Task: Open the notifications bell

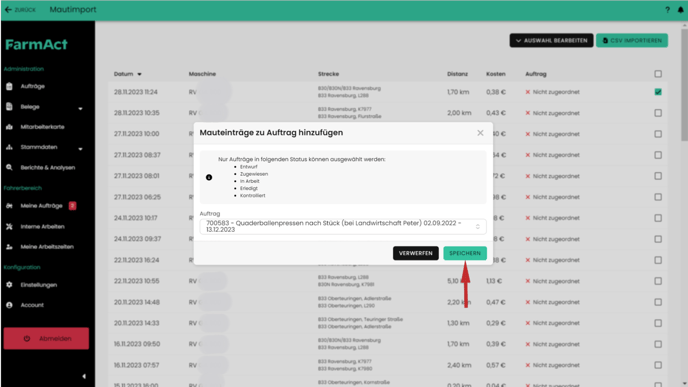Action: 681,10
